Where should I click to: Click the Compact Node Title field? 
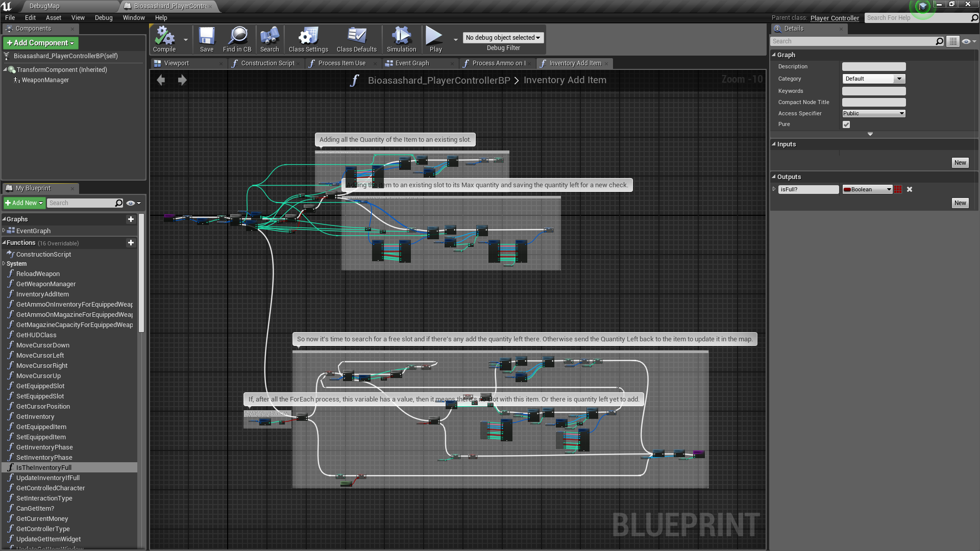click(873, 103)
